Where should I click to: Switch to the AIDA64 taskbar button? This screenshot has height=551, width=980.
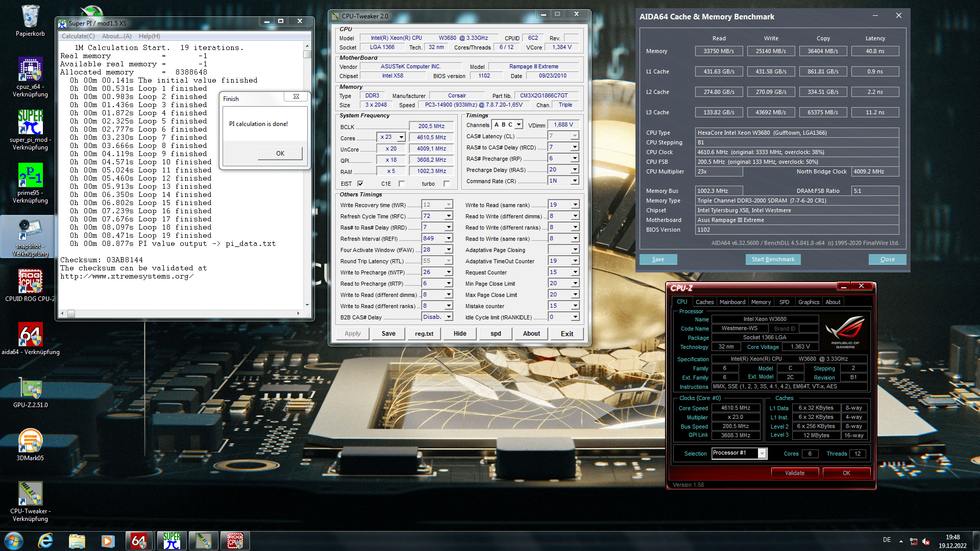click(139, 541)
